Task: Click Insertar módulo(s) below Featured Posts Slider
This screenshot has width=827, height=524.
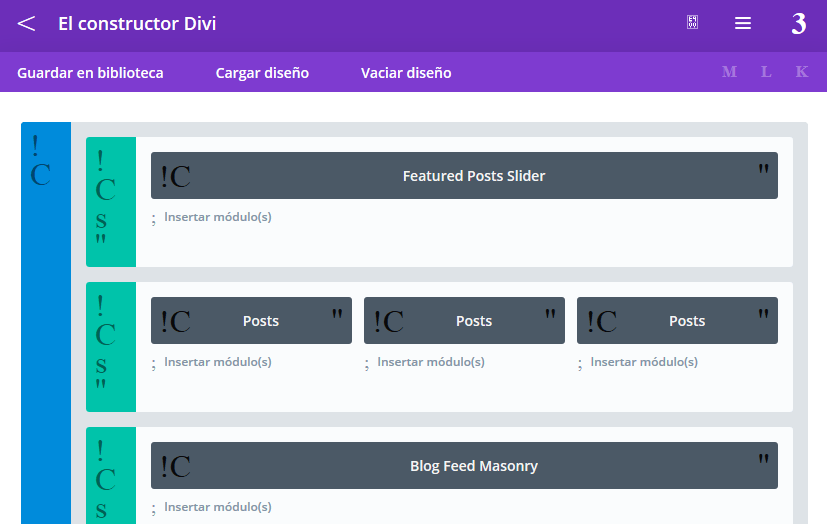Action: pyautogui.click(x=217, y=217)
